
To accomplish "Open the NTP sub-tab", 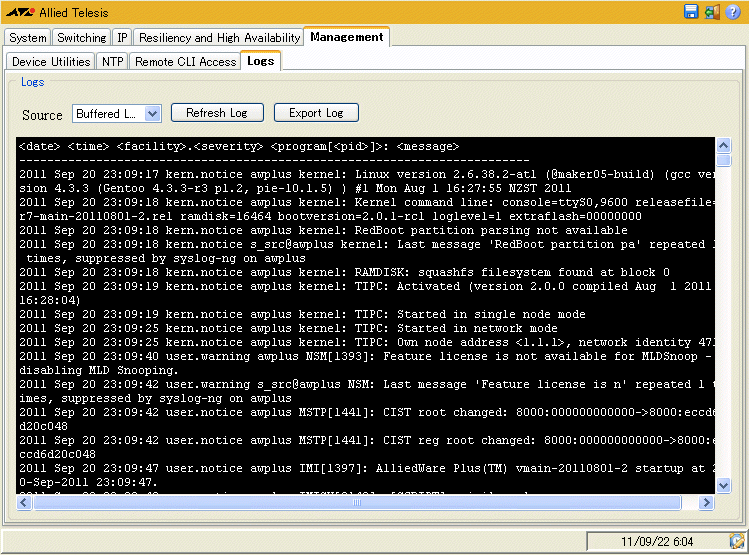I will (x=112, y=62).
